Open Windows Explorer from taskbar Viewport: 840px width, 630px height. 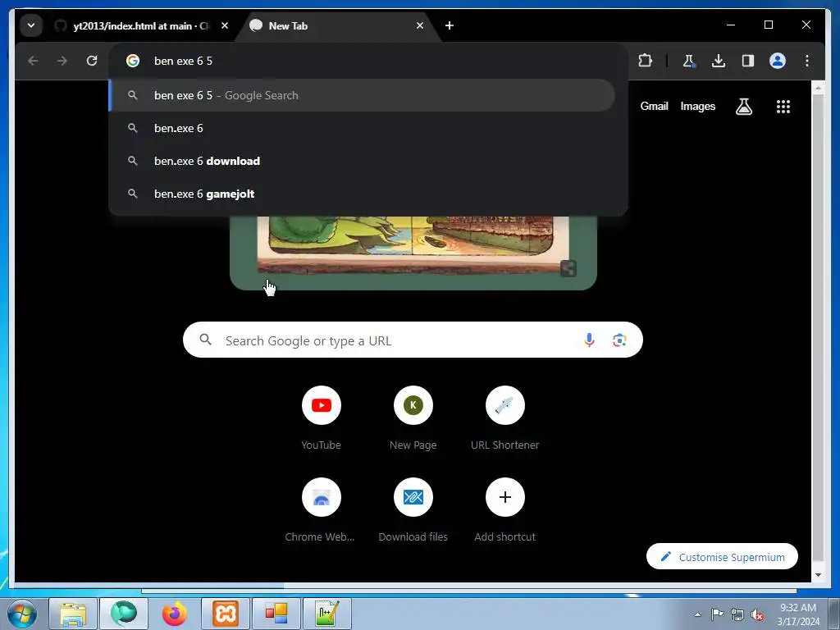pyautogui.click(x=73, y=614)
